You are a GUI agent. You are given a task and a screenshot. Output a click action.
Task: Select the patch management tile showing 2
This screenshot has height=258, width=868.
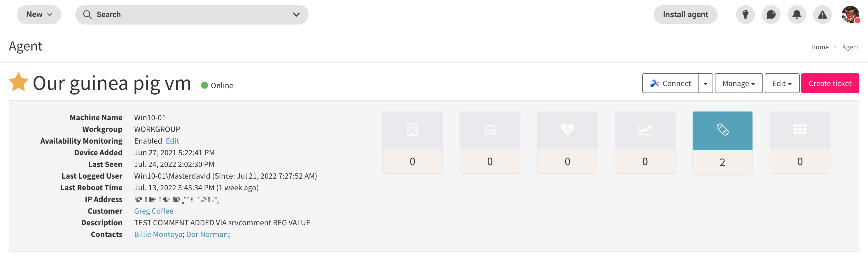point(722,143)
